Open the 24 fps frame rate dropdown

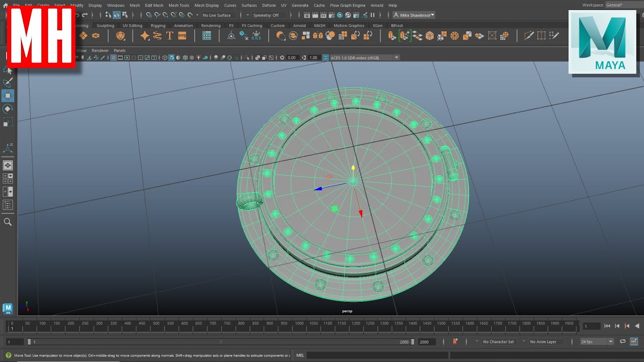point(597,342)
